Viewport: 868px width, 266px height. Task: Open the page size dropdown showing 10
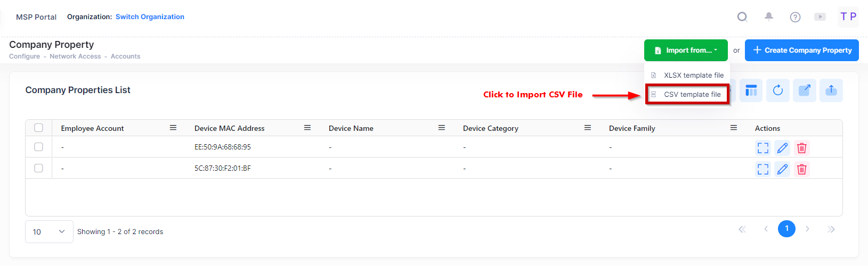(49, 232)
